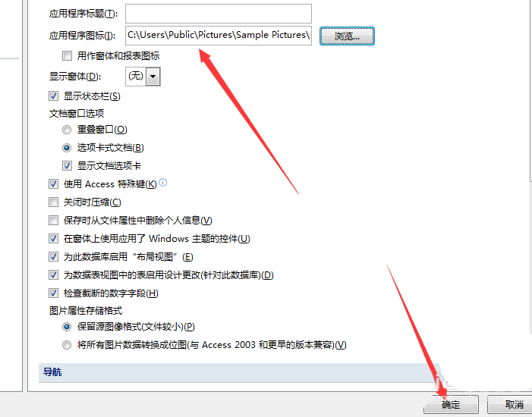The width and height of the screenshot is (532, 417).
Task: Click the 应用程序图标 path field
Action: point(219,36)
